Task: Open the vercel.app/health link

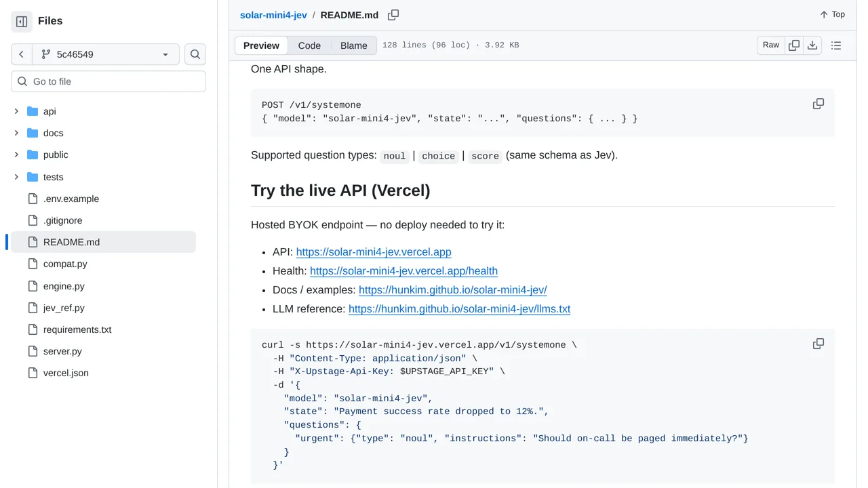Action: pos(403,271)
